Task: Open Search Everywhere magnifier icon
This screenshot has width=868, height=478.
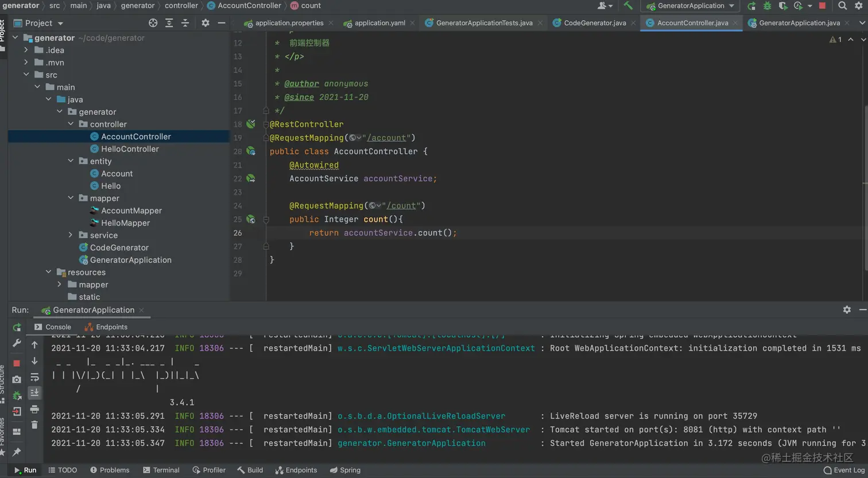Action: [x=842, y=6]
